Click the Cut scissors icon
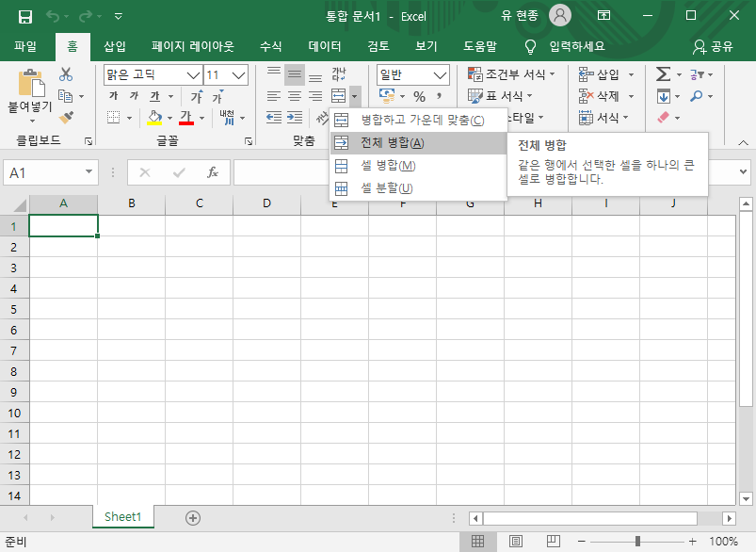 (66, 74)
